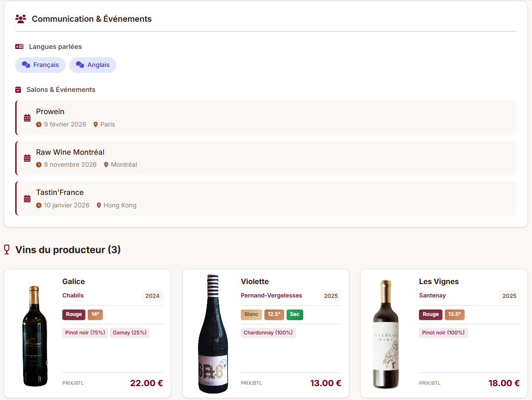532x400 pixels.
Task: Click the wine glass icon near Vins du producteur
Action: [x=6, y=249]
